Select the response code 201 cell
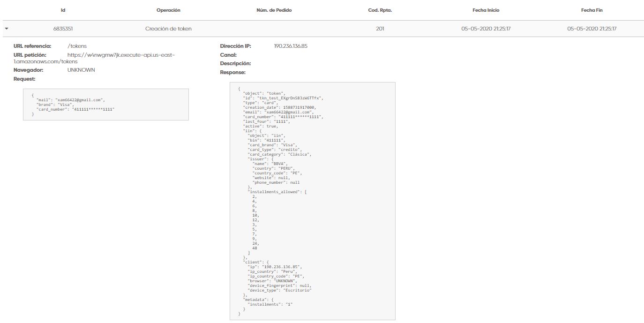This screenshot has width=644, height=323. pos(380,29)
